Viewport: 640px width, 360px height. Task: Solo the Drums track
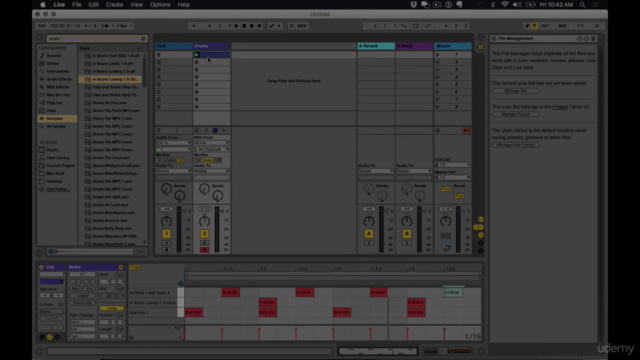coord(204,243)
